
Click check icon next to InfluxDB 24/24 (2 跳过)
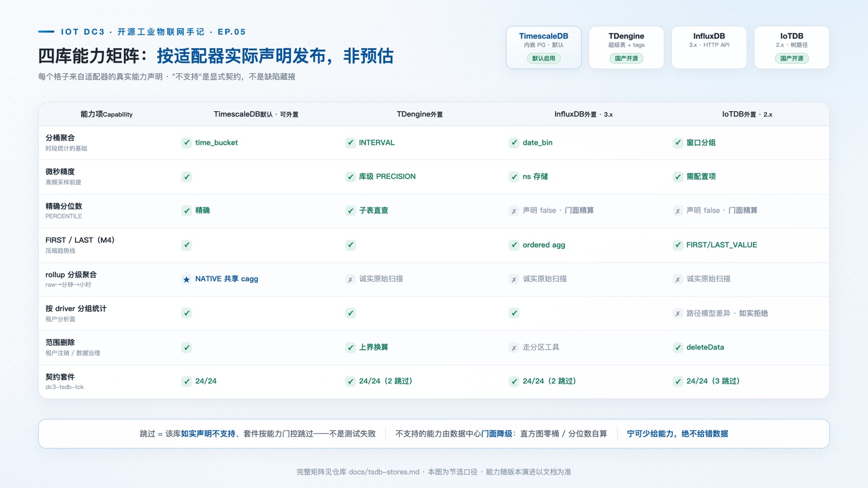514,381
